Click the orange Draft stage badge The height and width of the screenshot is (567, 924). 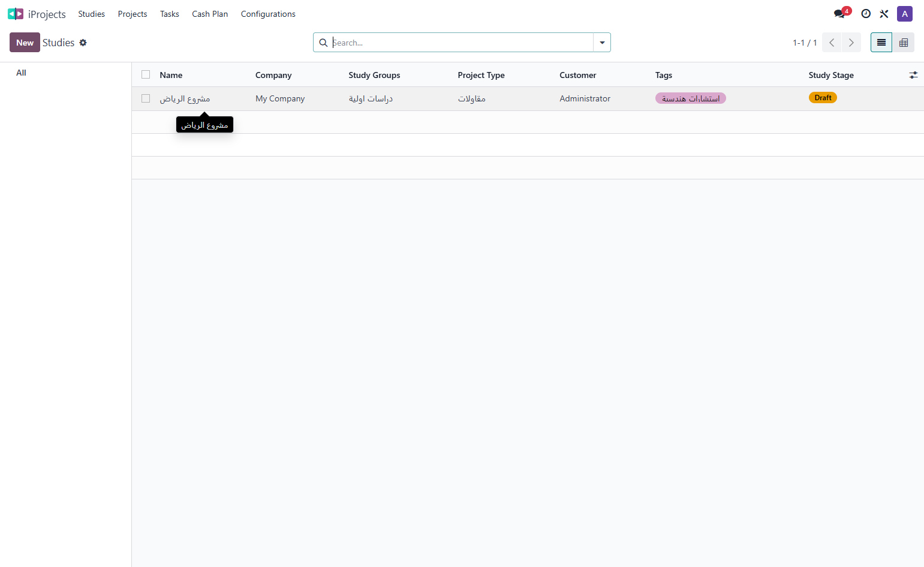pyautogui.click(x=823, y=98)
